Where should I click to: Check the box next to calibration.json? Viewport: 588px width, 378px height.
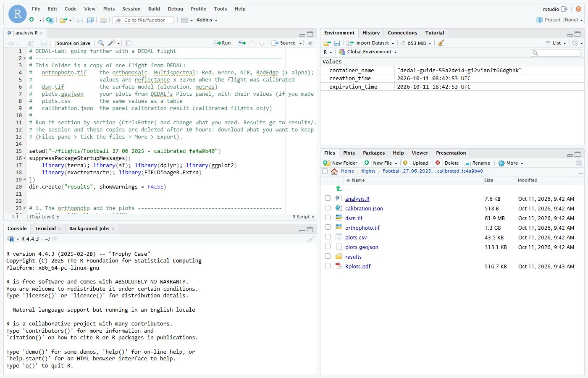328,208
